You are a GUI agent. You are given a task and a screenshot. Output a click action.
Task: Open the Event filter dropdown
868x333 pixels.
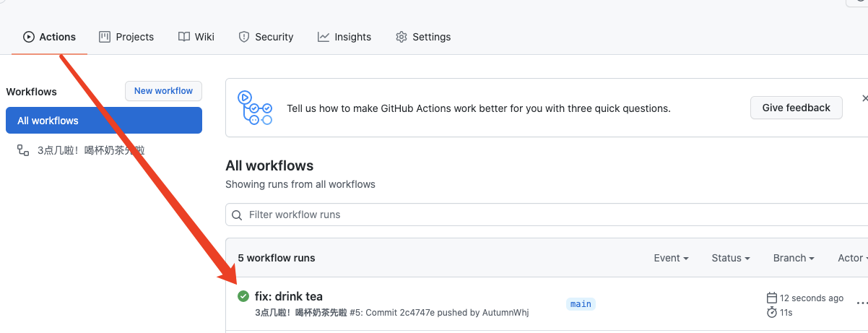tap(671, 258)
